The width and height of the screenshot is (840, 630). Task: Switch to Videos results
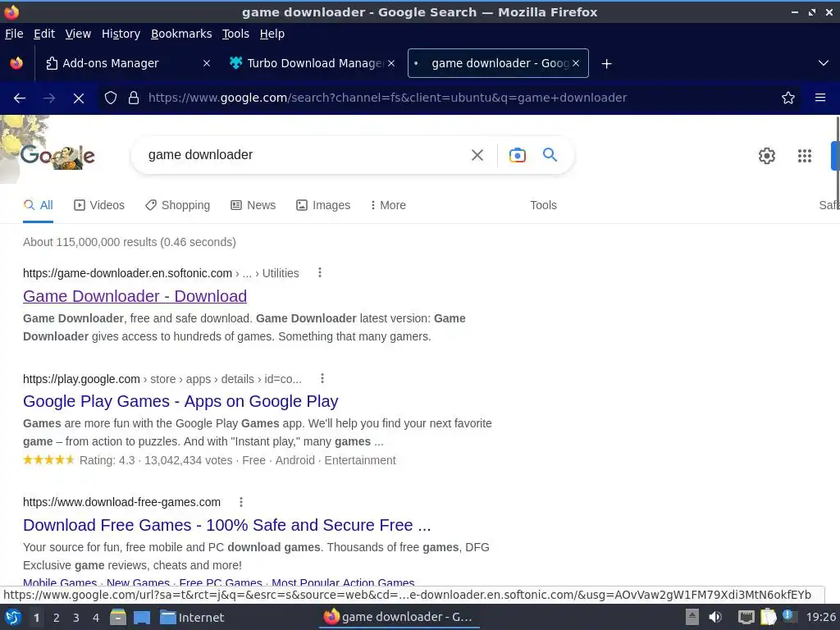(x=99, y=205)
